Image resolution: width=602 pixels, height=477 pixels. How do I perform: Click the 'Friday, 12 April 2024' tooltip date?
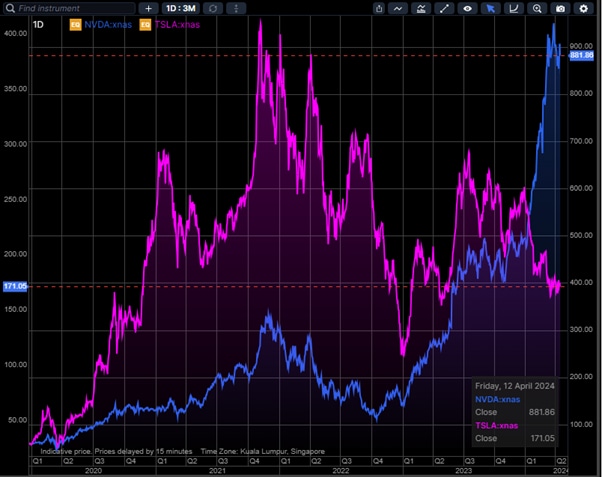[x=515, y=386]
